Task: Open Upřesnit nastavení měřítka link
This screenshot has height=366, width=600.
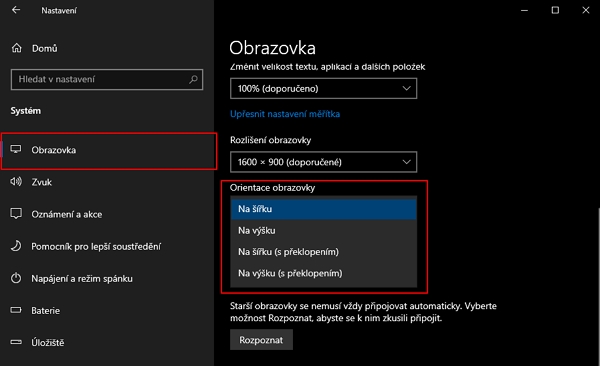Action: 285,114
